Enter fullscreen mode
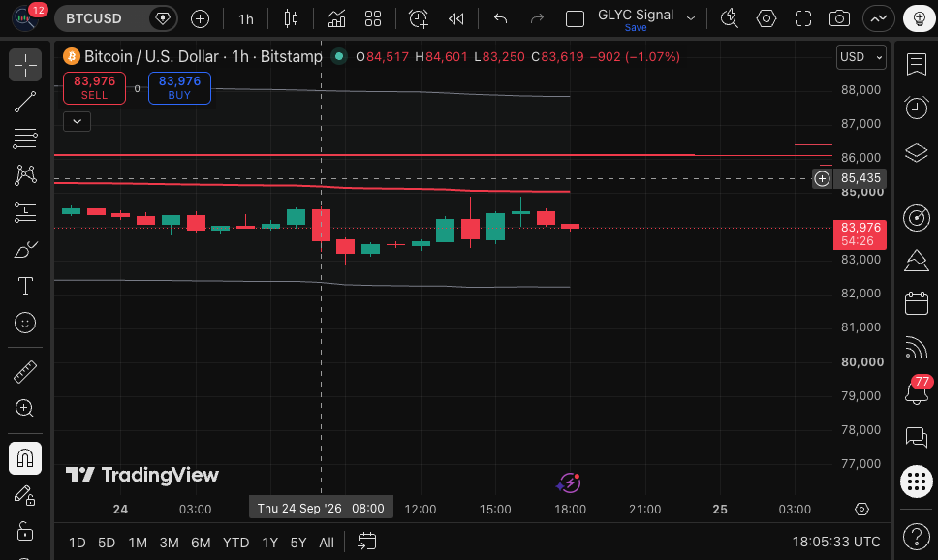938x560 pixels. (x=802, y=18)
